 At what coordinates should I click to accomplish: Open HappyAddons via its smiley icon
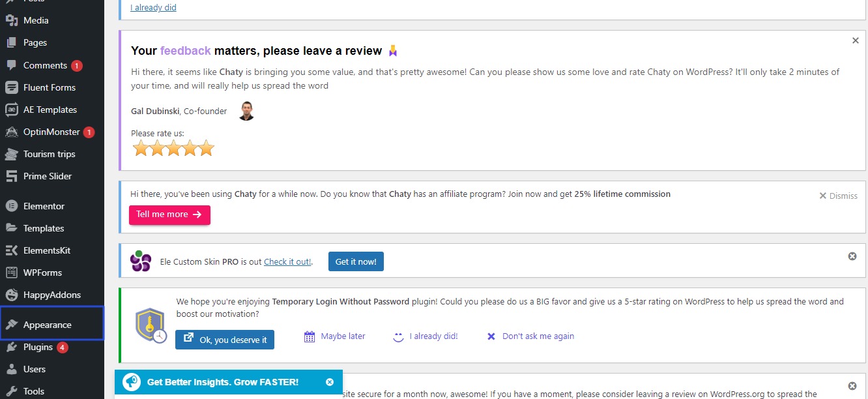click(11, 295)
